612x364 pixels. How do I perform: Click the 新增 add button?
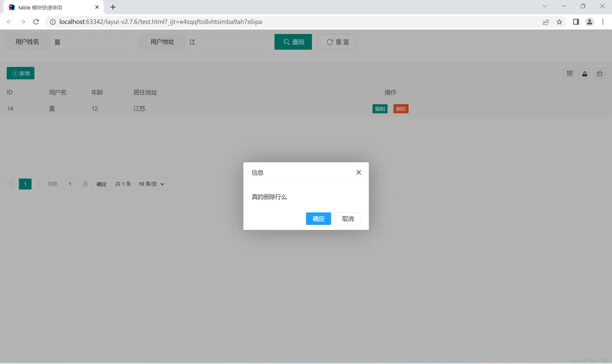click(x=21, y=73)
